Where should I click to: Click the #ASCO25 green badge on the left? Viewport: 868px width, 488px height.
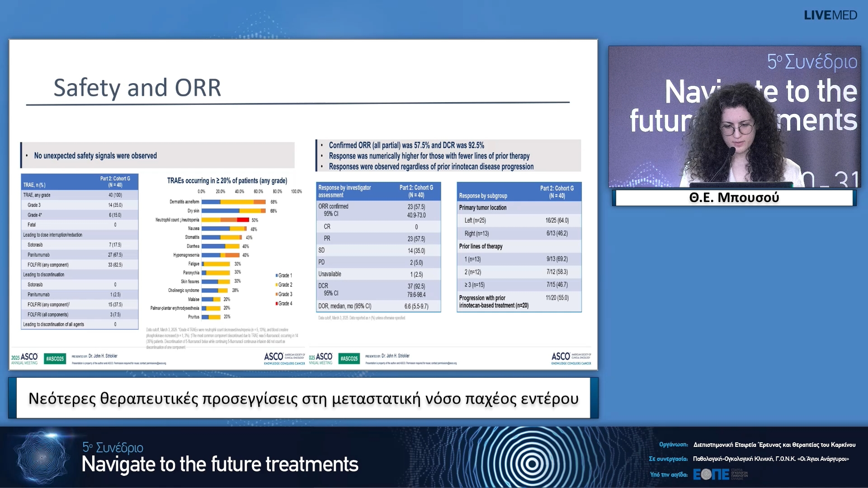(x=55, y=359)
